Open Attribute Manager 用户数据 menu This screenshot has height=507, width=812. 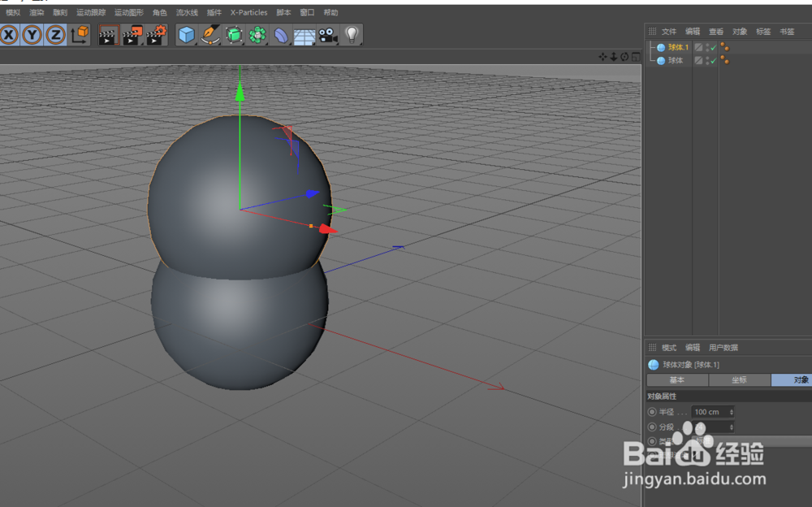tap(723, 347)
